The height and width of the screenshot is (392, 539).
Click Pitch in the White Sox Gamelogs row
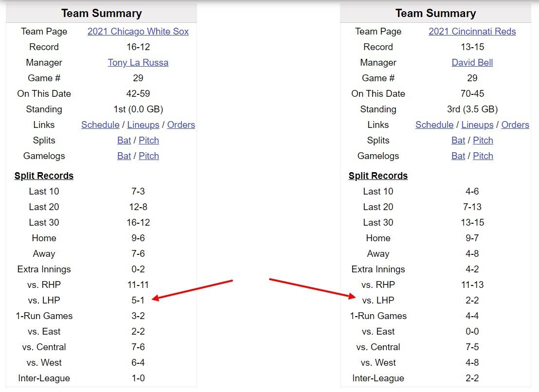click(149, 156)
